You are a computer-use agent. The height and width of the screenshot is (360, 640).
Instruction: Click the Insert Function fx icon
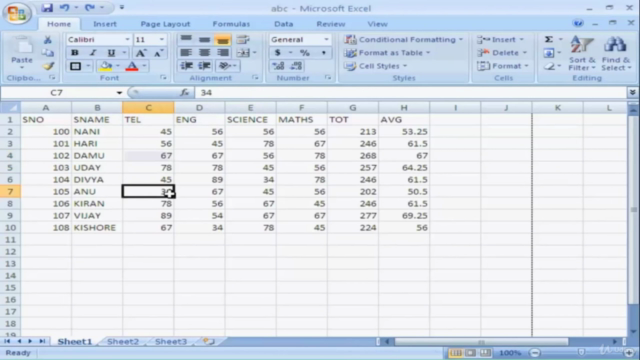(x=184, y=93)
